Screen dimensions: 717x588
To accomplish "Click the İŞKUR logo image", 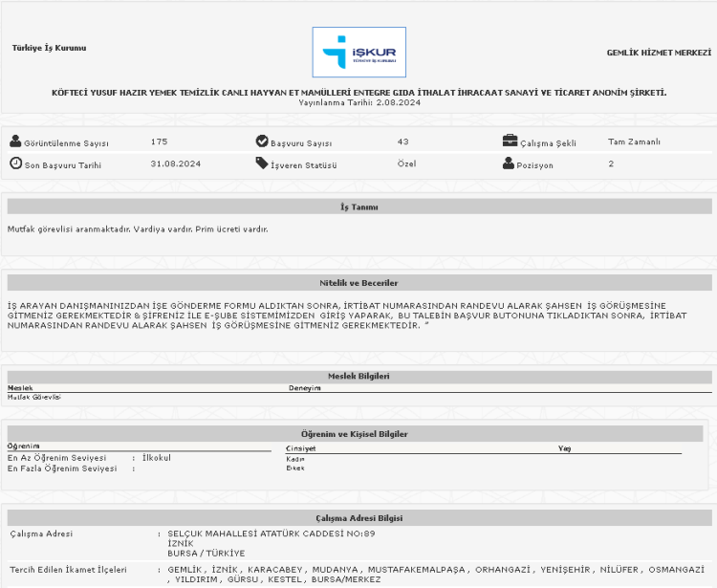I will 358,52.
